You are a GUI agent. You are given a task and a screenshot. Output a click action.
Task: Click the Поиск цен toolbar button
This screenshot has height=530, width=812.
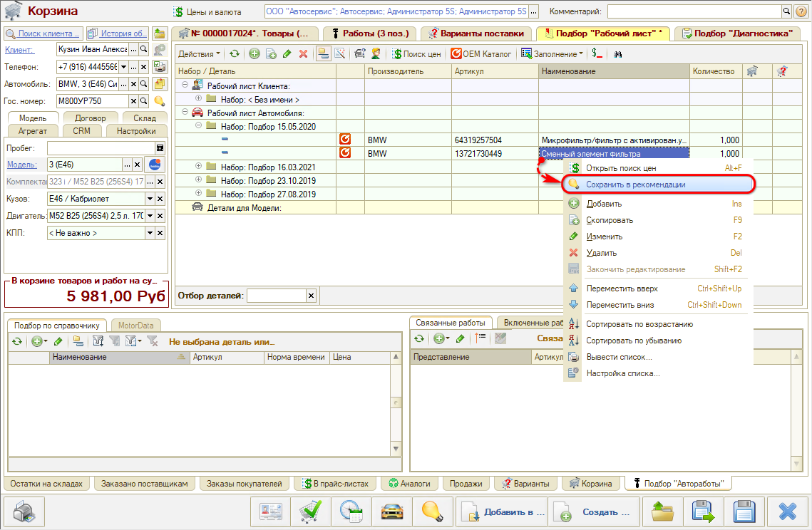[417, 54]
